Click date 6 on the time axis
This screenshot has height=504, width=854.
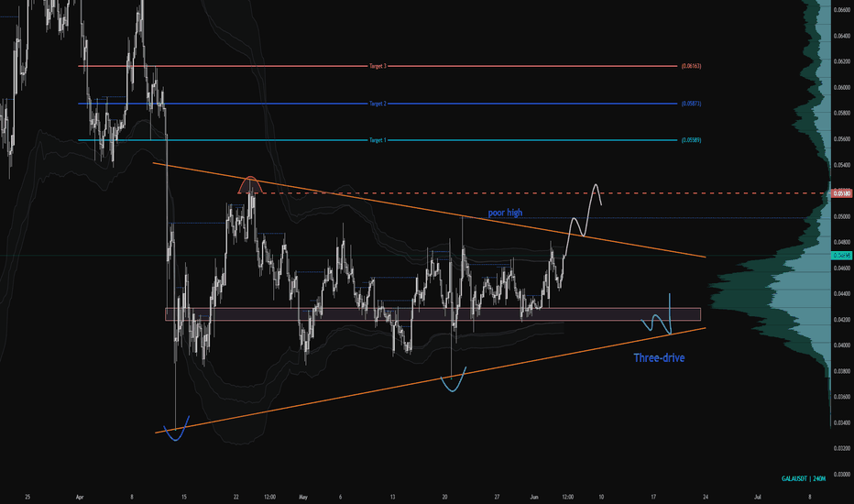pyautogui.click(x=340, y=497)
